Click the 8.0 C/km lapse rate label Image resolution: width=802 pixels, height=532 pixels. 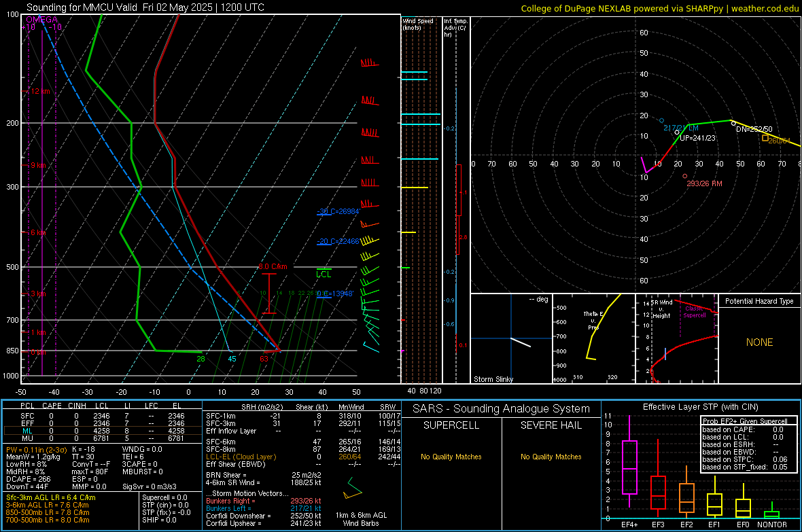(x=273, y=266)
